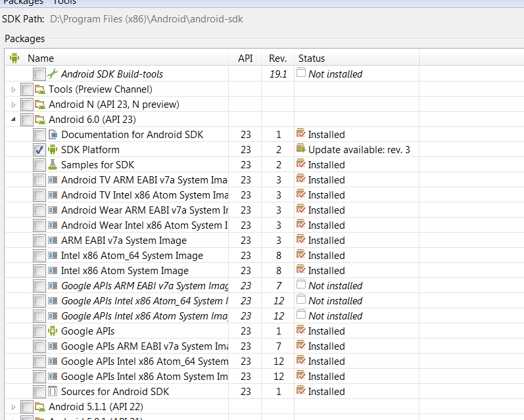Open the Tools menu

coord(64,2)
